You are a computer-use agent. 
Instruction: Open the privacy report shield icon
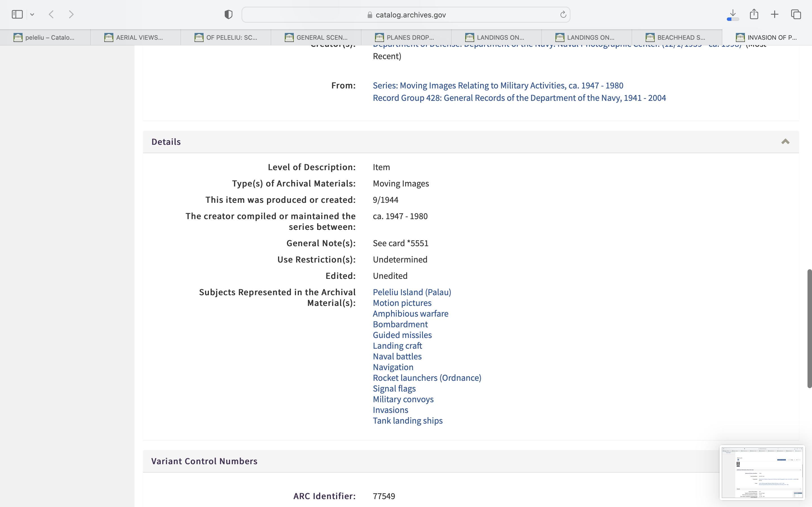[228, 14]
